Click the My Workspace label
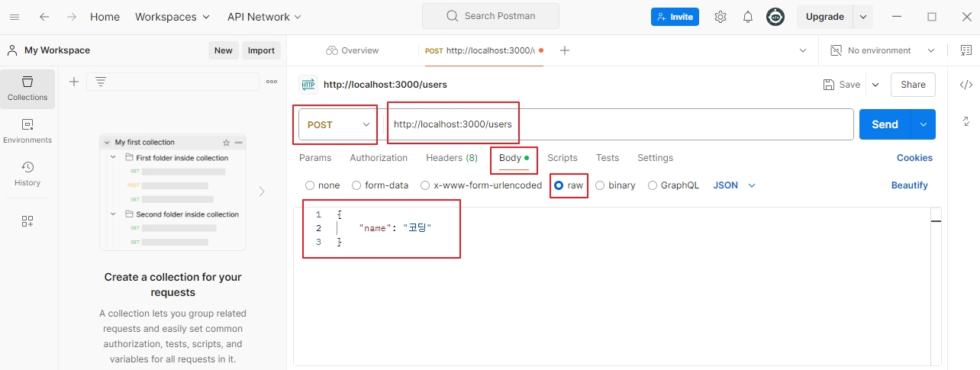 tap(57, 50)
